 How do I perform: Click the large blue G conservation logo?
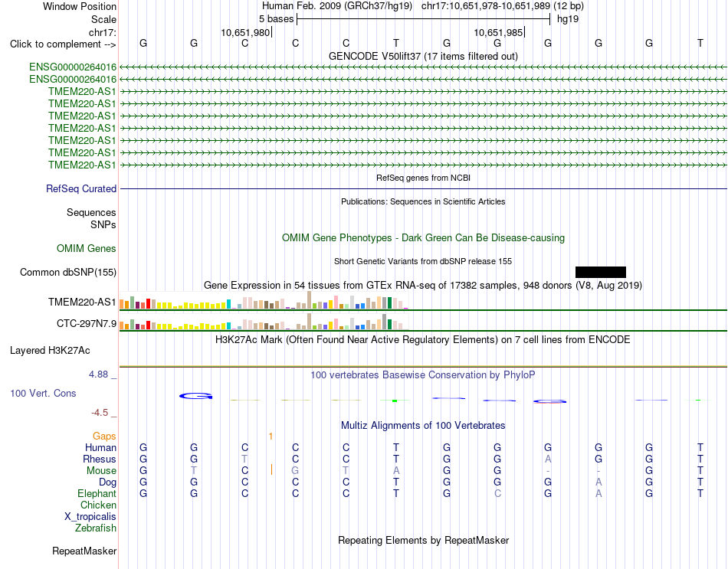pyautogui.click(x=196, y=396)
